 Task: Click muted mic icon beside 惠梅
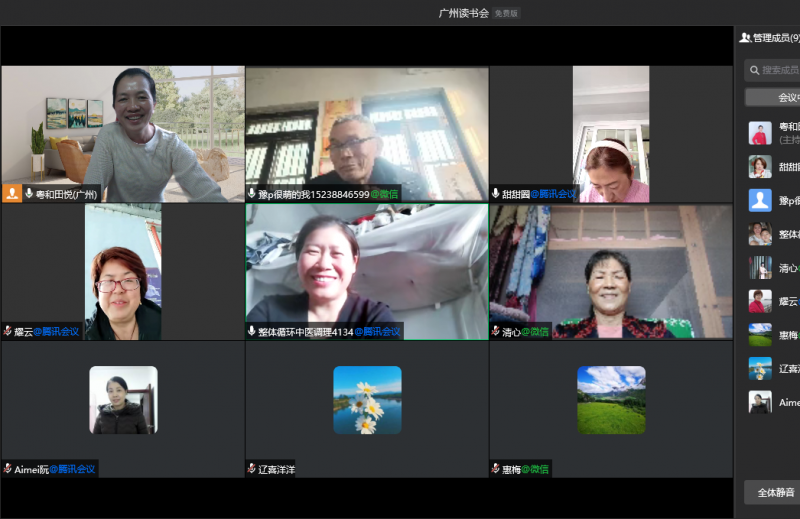[496, 468]
